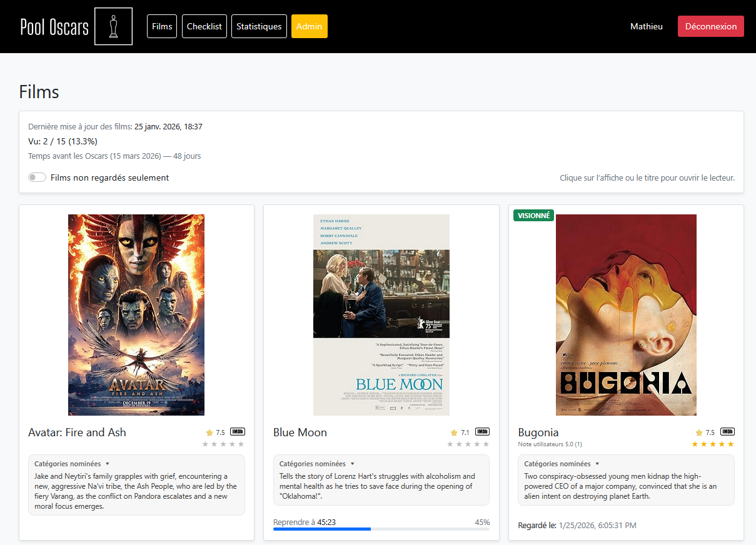Open the Blue Moon poster in the player
This screenshot has height=545, width=756.
pyautogui.click(x=381, y=315)
